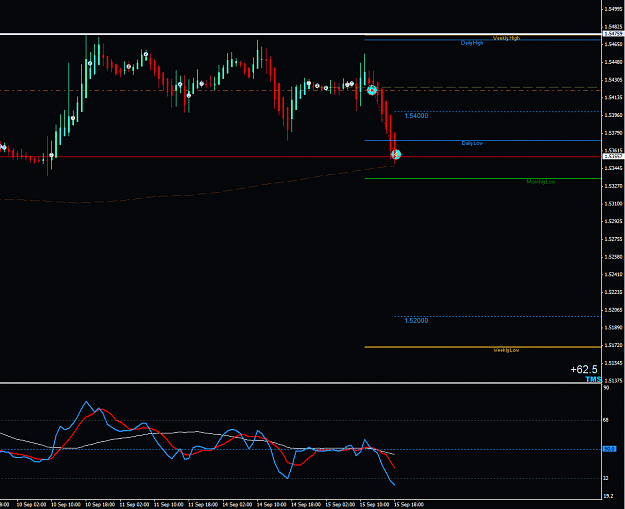Select the 1.54000 round-number label
The height and width of the screenshot is (509, 625).
tap(416, 116)
